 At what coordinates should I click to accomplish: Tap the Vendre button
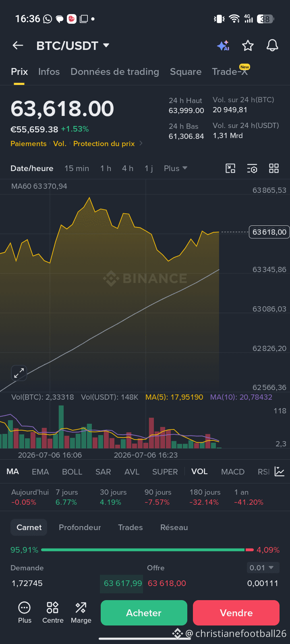(236, 613)
